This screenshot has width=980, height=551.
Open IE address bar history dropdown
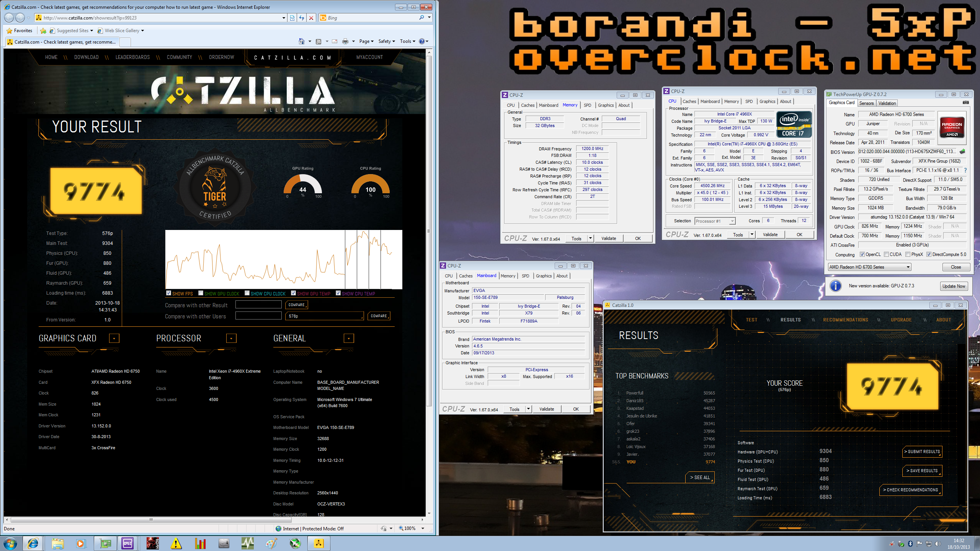(x=284, y=18)
